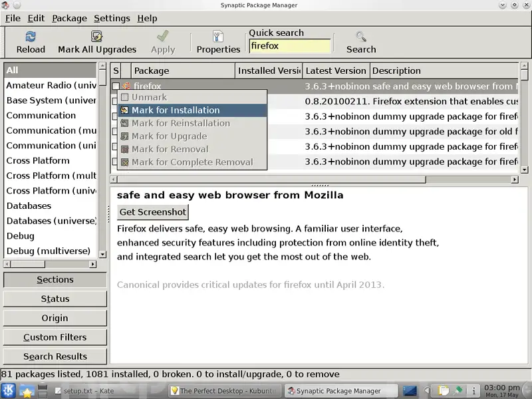Select the Base System section

51,100
